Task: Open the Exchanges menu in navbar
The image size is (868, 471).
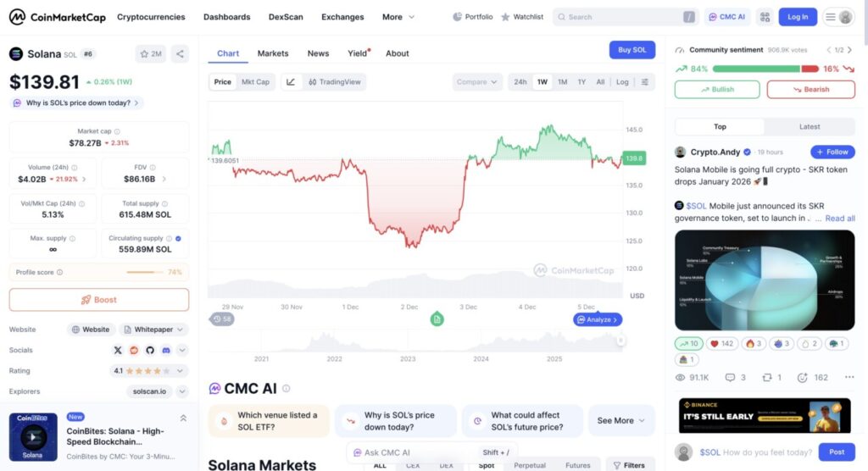Action: 342,17
